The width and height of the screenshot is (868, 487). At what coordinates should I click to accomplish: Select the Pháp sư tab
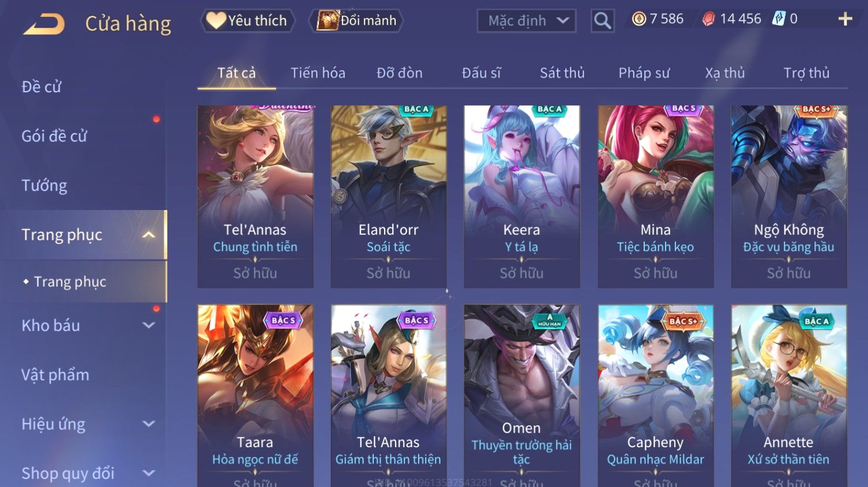coord(644,73)
